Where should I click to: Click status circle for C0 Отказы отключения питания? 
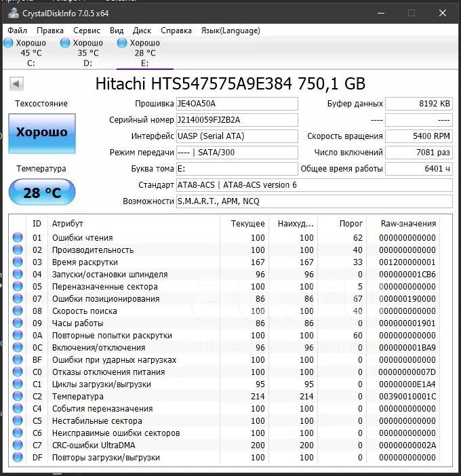pyautogui.click(x=18, y=372)
